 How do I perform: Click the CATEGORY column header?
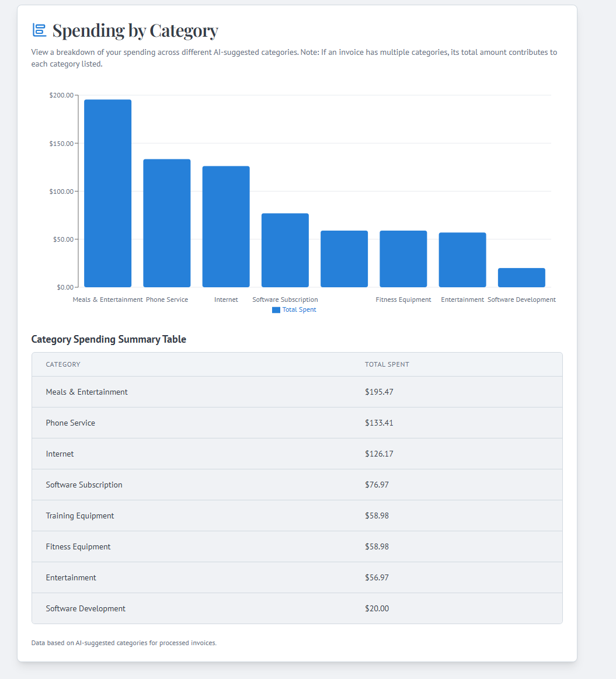(63, 364)
